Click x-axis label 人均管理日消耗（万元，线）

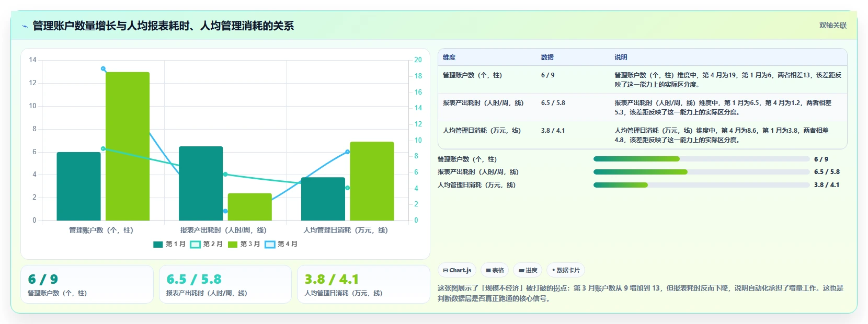click(x=346, y=230)
